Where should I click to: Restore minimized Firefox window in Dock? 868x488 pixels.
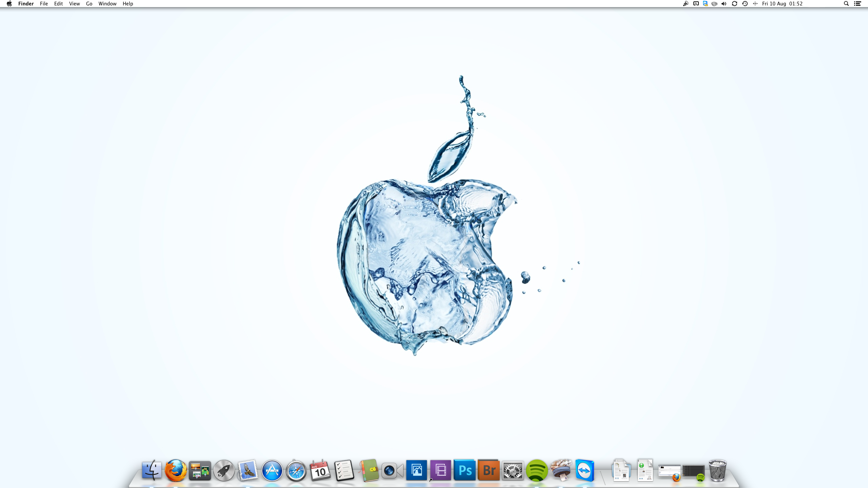[670, 473]
